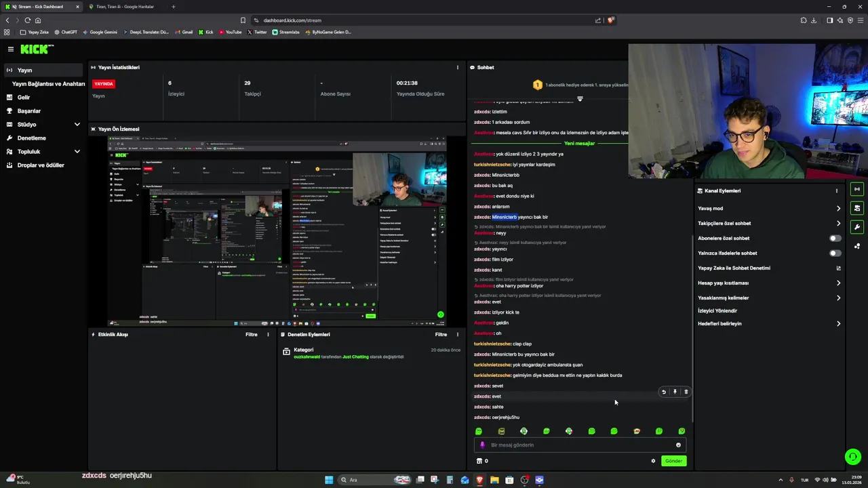
Task: Click the Windows Start button
Action: pos(329,480)
